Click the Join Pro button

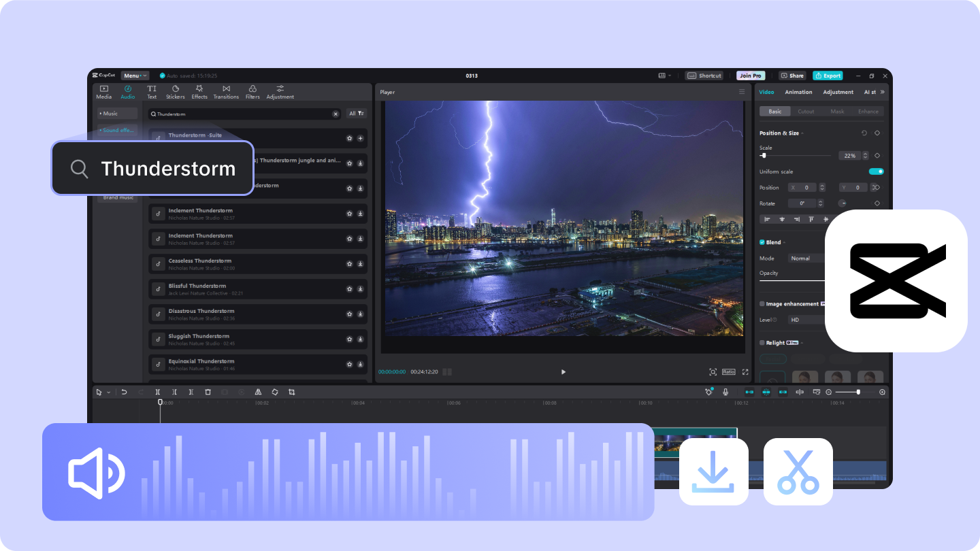pos(750,75)
